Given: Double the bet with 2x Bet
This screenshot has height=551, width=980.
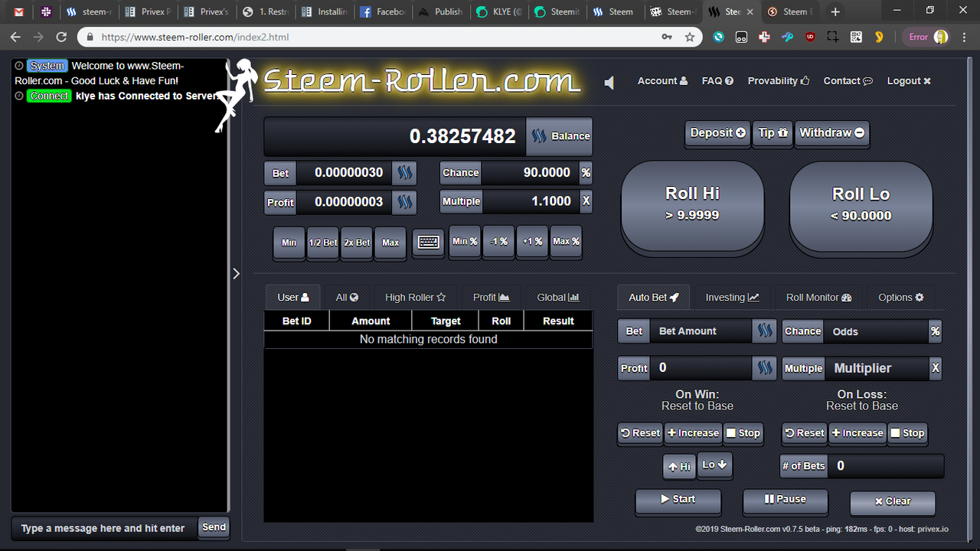Looking at the screenshot, I should [357, 243].
